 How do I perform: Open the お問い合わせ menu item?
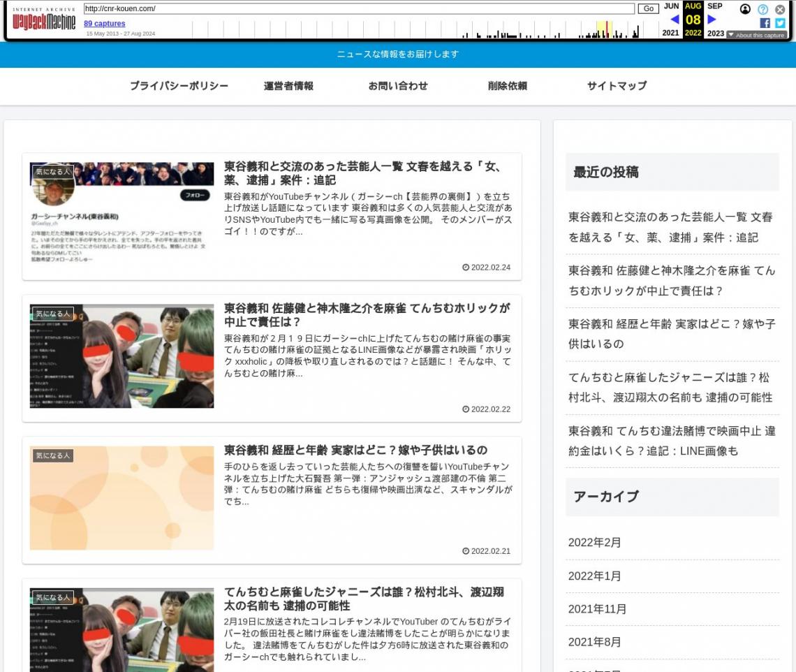tap(398, 86)
